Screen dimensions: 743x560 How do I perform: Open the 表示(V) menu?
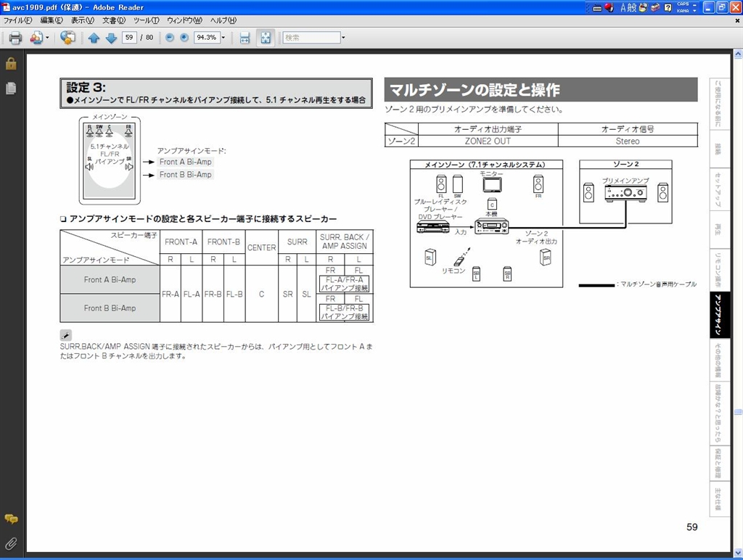click(x=83, y=20)
